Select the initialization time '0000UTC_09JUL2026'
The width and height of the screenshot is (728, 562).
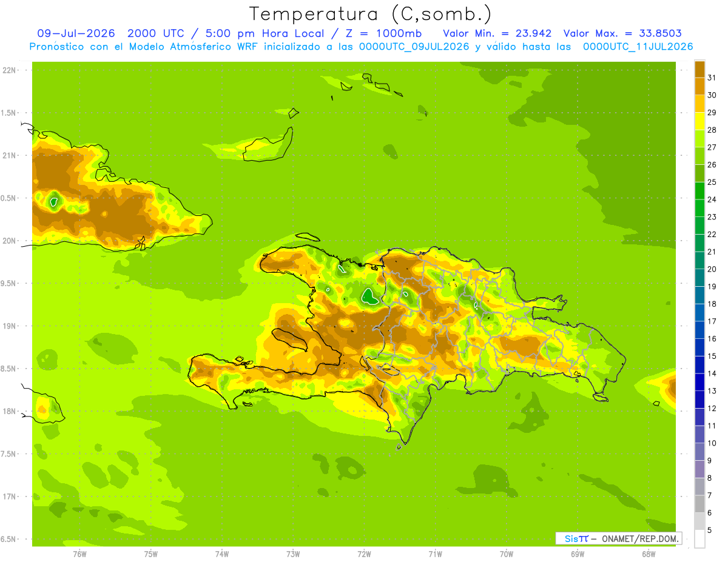click(x=414, y=47)
